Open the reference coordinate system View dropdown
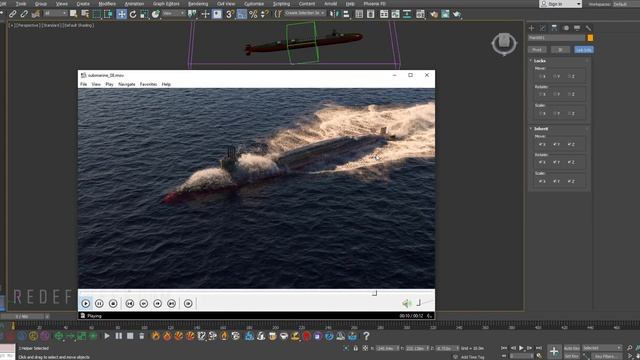Screen dimensions: 640x360 point(174,13)
